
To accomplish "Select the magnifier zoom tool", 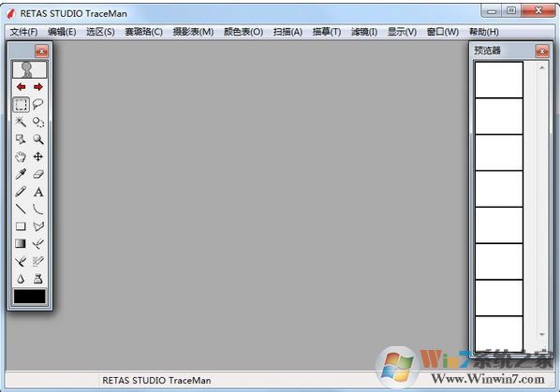I will click(x=38, y=139).
